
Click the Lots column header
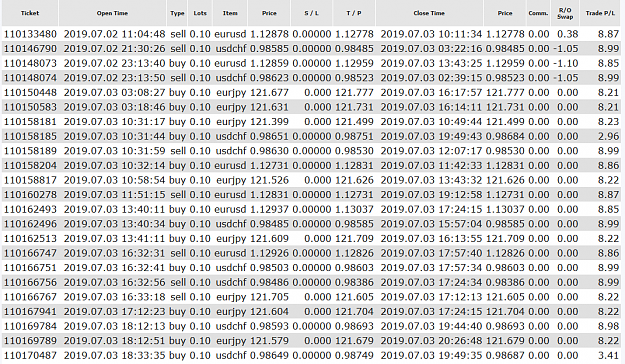[200, 13]
